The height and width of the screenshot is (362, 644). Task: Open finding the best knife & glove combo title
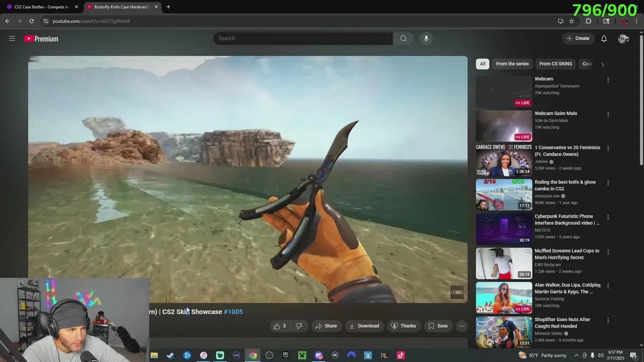pos(565,185)
